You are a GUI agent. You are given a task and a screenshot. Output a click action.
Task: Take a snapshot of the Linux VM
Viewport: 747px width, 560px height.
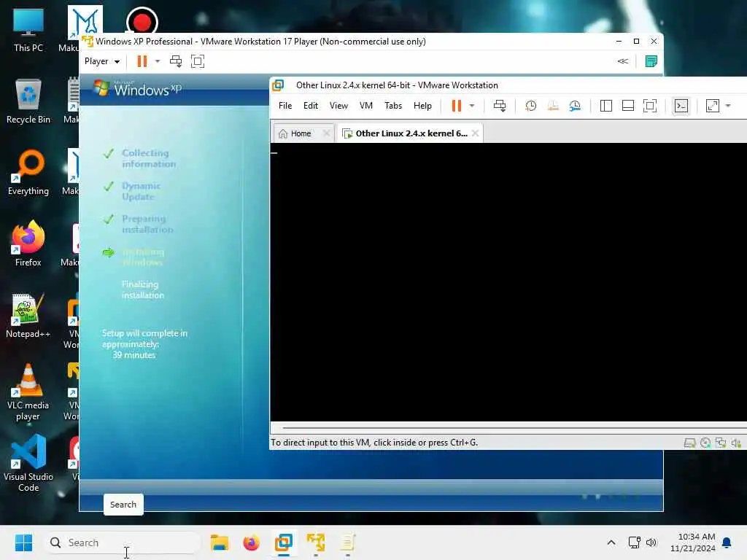[x=530, y=106]
